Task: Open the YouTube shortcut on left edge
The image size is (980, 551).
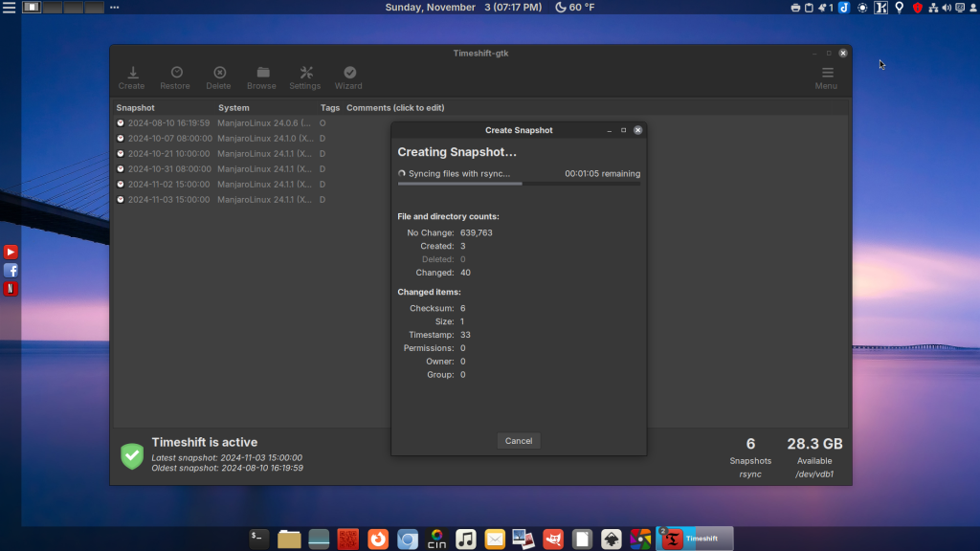Action: click(11, 253)
